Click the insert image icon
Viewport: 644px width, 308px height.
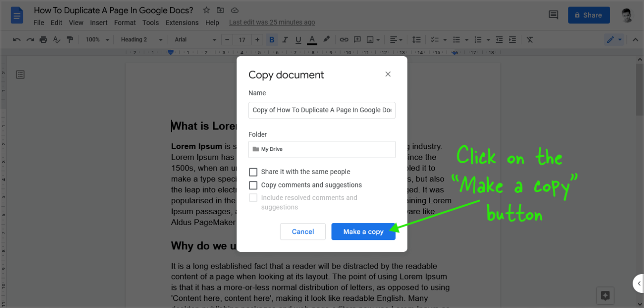(371, 40)
